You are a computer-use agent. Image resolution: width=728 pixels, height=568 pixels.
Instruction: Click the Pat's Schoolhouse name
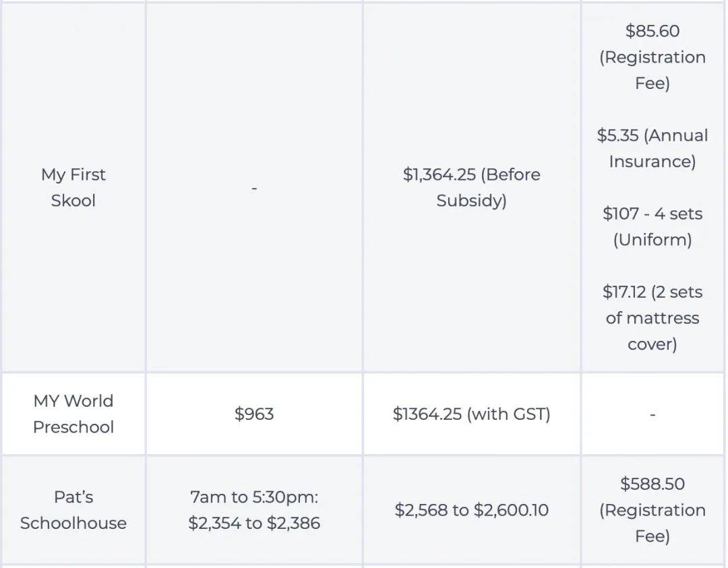coord(73,510)
